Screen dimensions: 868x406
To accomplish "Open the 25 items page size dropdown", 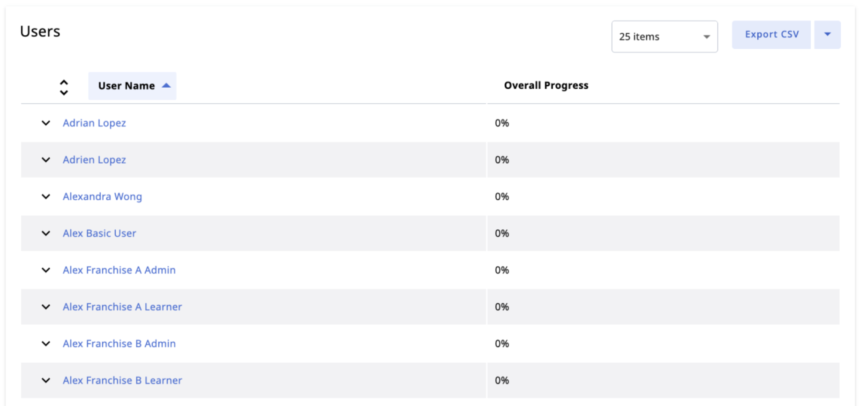I will pyautogui.click(x=664, y=37).
